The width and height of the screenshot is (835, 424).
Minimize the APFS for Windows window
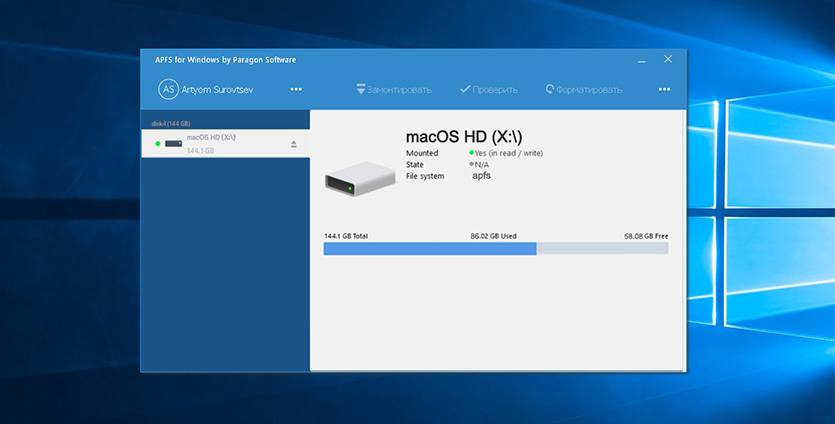(641, 60)
